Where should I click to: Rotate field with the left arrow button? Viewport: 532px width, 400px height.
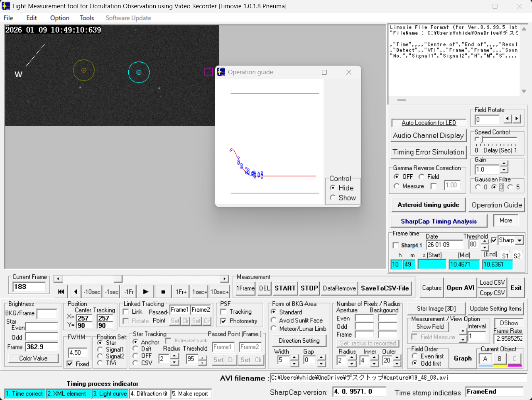pyautogui.click(x=507, y=119)
